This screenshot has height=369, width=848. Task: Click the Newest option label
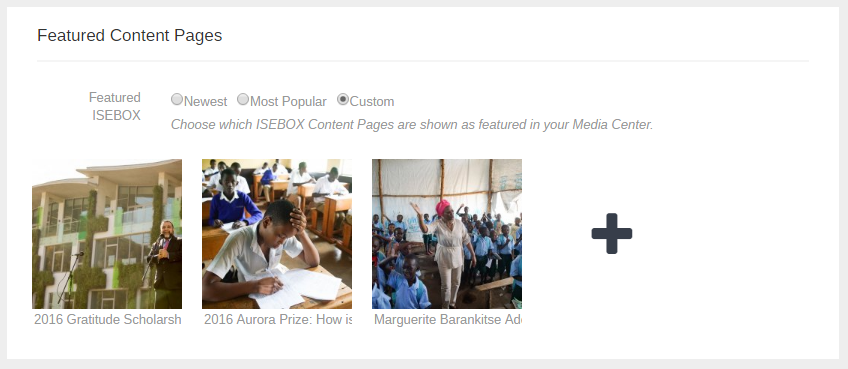(x=206, y=101)
